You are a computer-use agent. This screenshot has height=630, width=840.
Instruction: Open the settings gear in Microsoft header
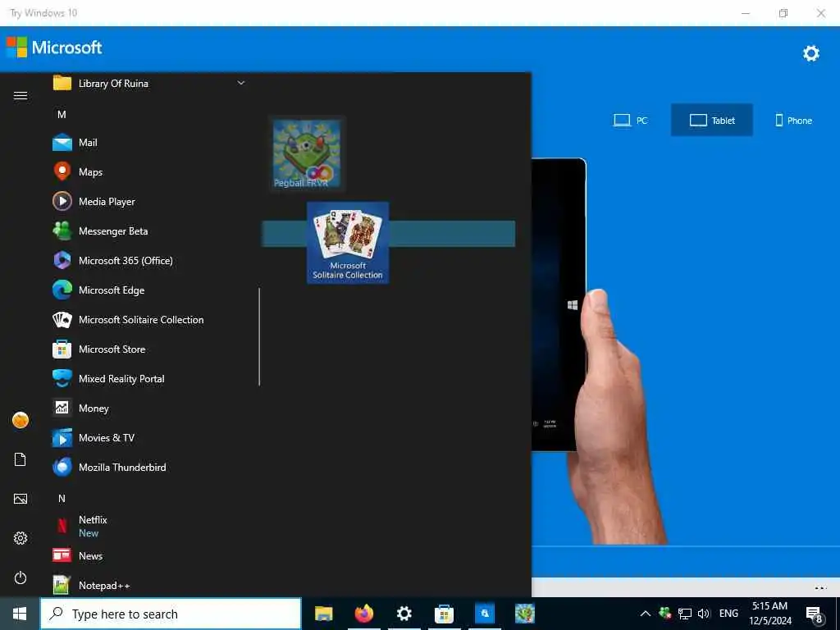click(x=811, y=53)
